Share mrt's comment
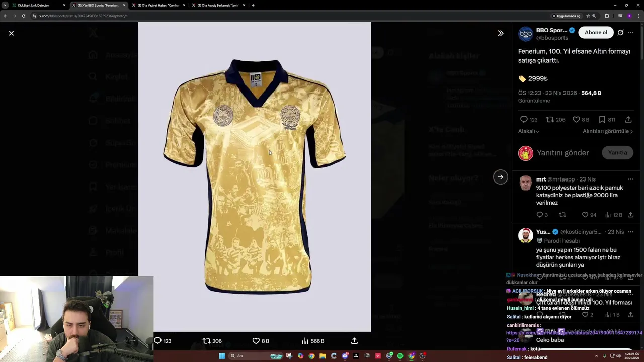 pos(630,215)
